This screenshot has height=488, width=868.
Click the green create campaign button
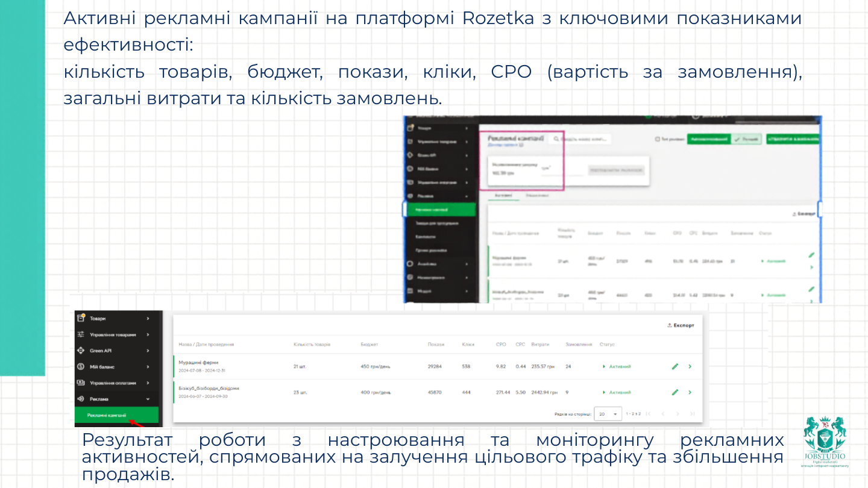[793, 139]
